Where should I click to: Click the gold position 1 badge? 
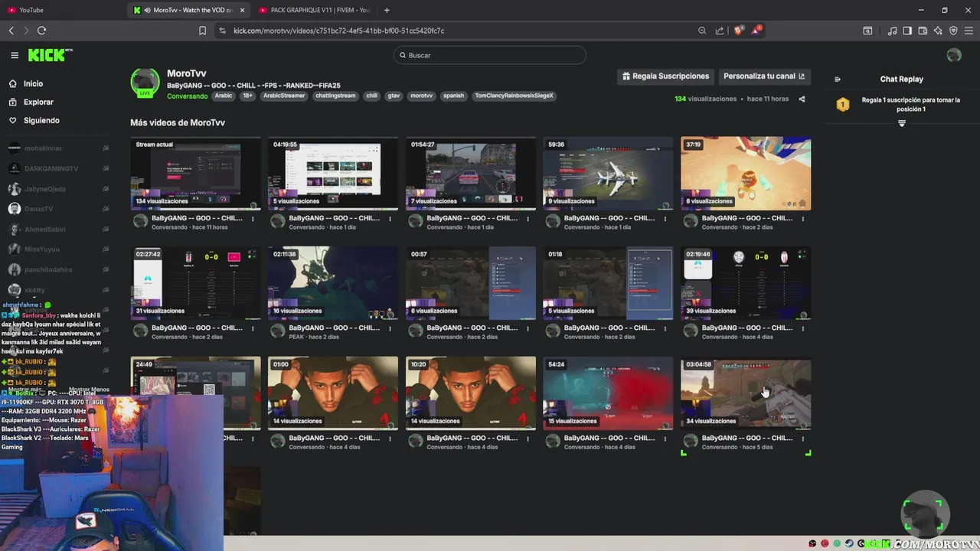[843, 104]
